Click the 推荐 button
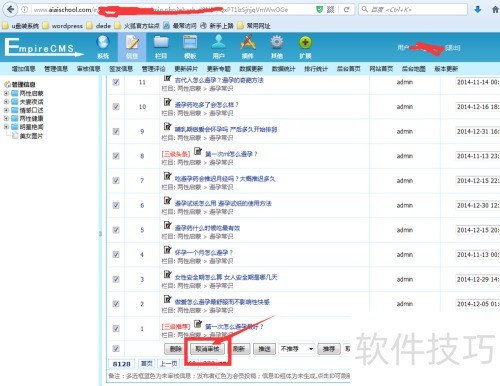 (x=329, y=349)
